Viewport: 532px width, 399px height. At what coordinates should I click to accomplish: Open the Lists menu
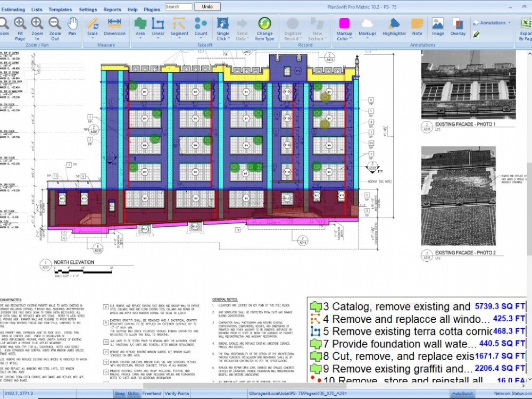[x=37, y=10]
